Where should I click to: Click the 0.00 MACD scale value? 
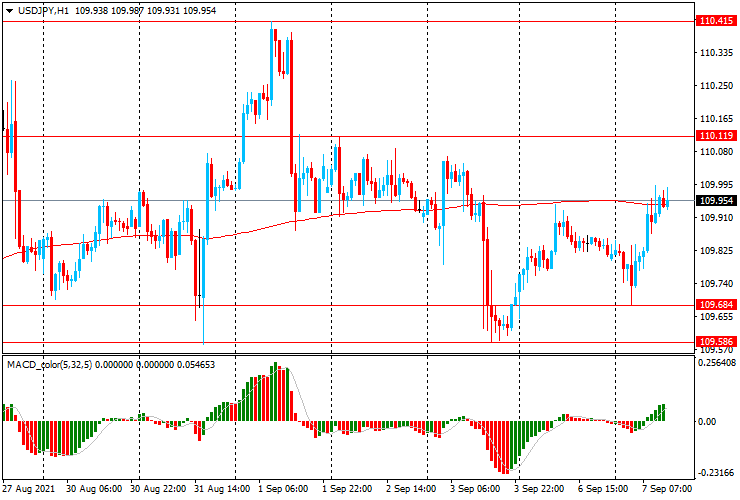[x=706, y=422]
